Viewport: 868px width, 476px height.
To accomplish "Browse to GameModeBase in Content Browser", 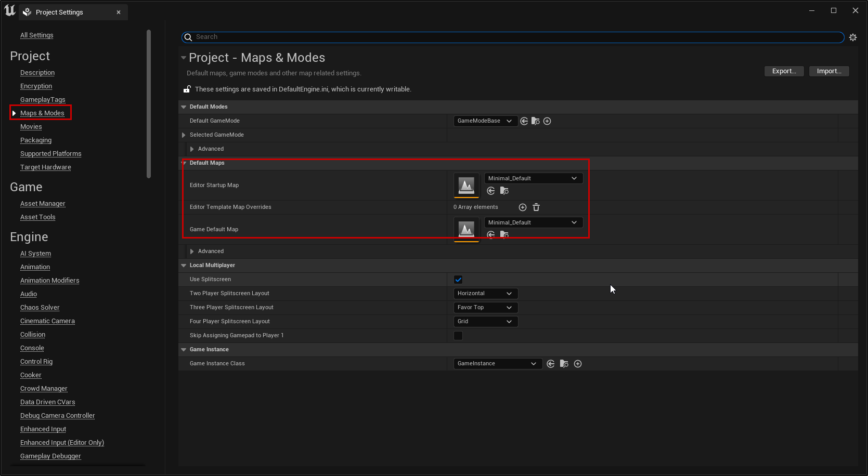I will pos(535,121).
